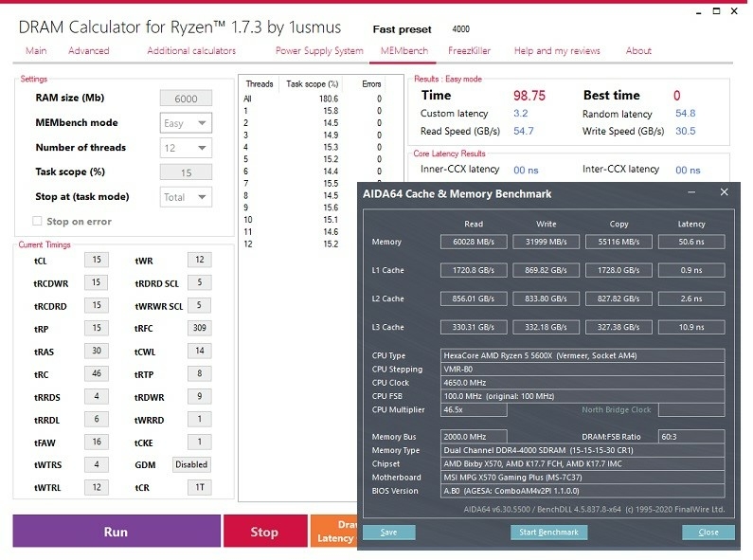The height and width of the screenshot is (560, 753).
Task: Click L3 Cache Write 332.18 GB/s cell
Action: 546,327
